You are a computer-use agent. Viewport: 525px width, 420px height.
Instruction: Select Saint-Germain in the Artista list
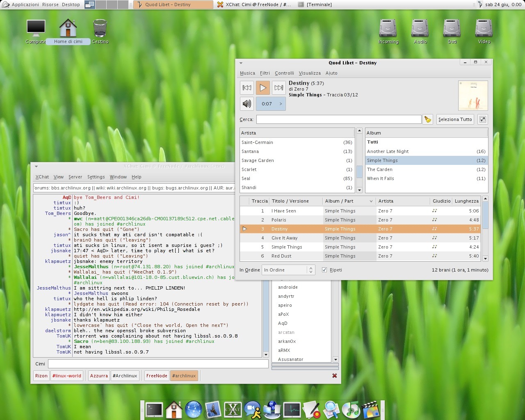coord(297,142)
